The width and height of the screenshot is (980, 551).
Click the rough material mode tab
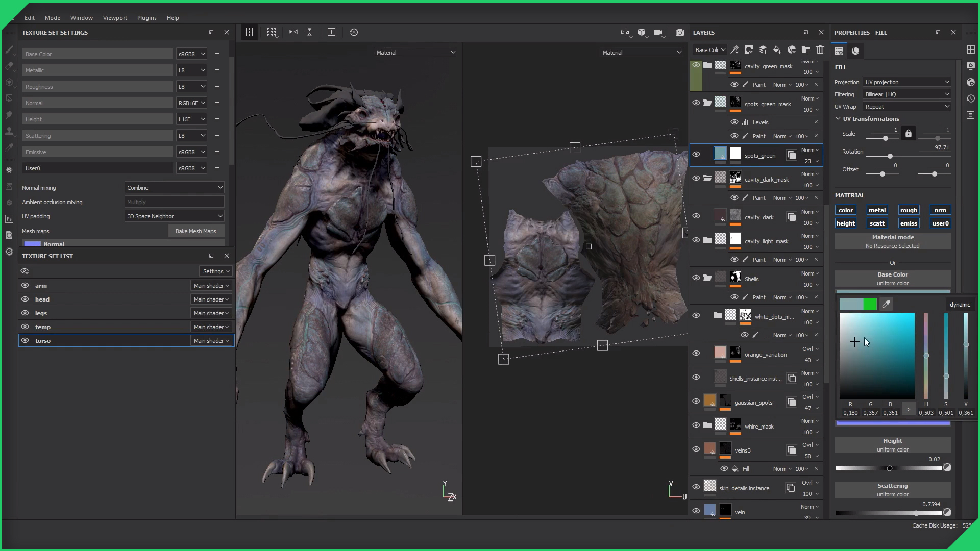coord(908,209)
